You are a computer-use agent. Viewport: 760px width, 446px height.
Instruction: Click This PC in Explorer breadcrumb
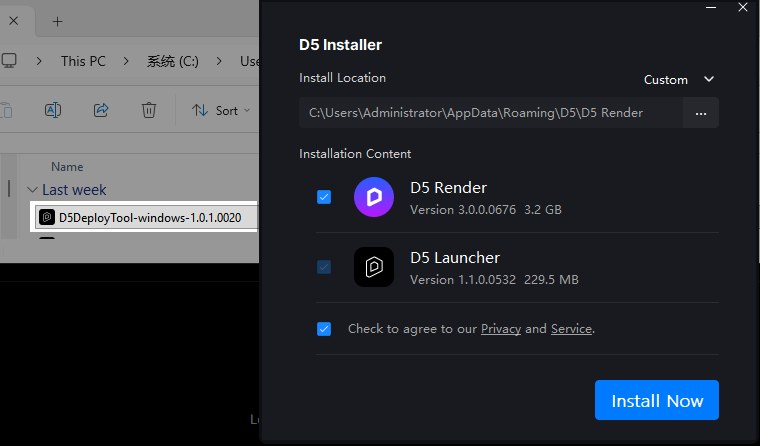click(x=83, y=61)
